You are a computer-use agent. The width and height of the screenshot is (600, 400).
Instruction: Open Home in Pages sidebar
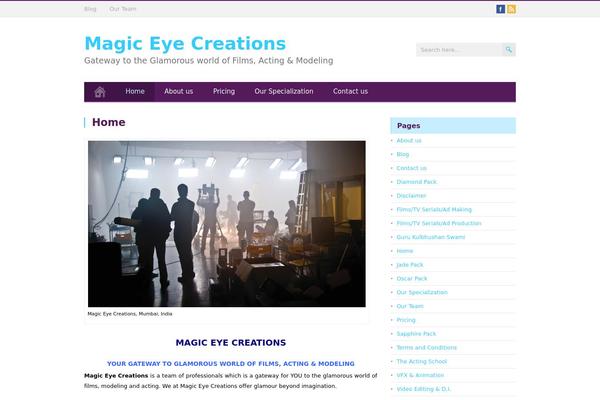404,251
